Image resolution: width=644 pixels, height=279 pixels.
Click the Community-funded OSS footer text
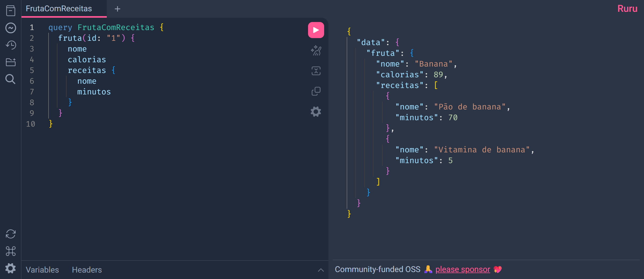378,269
